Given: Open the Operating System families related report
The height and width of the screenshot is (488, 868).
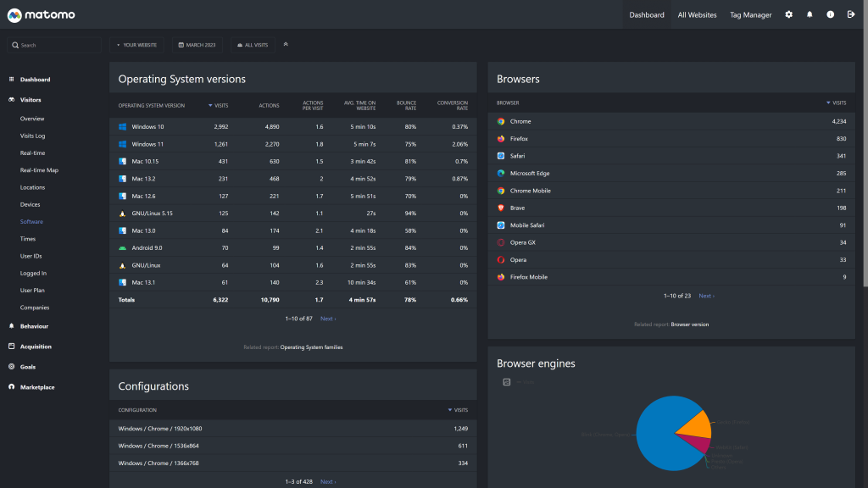Looking at the screenshot, I should 311,347.
